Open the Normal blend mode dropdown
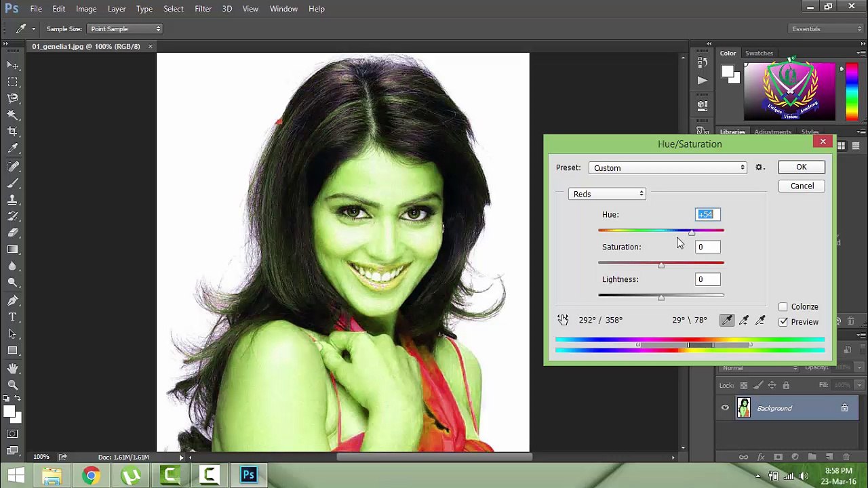 click(759, 367)
